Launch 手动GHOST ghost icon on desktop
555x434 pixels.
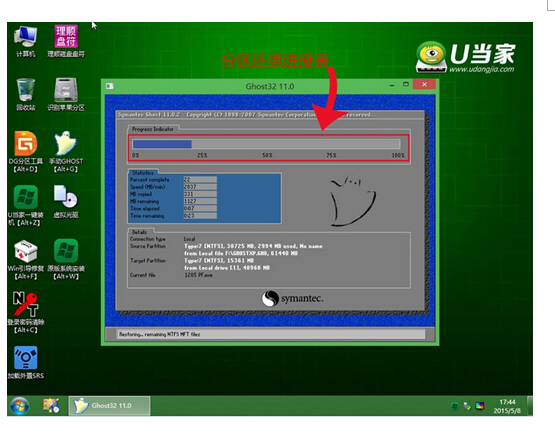tap(66, 152)
